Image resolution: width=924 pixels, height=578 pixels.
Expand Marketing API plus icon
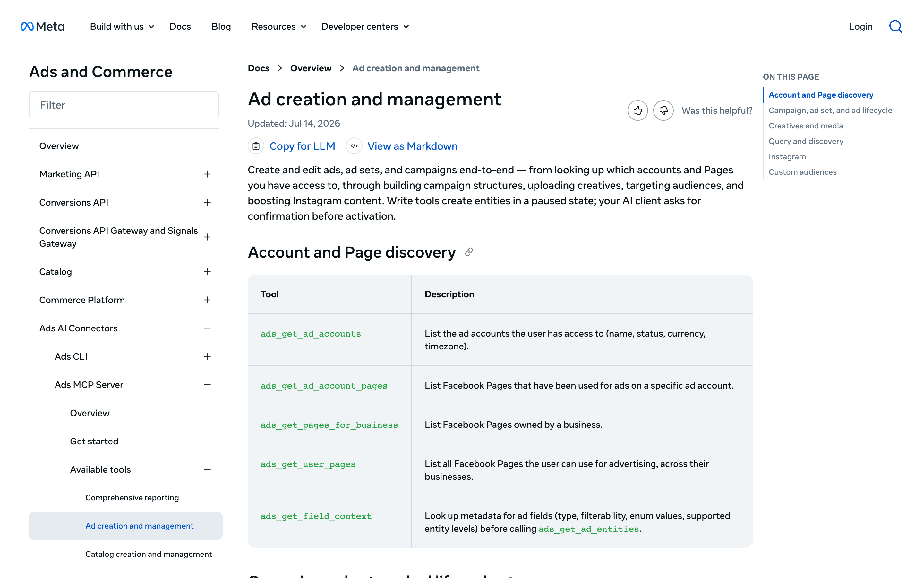click(207, 174)
